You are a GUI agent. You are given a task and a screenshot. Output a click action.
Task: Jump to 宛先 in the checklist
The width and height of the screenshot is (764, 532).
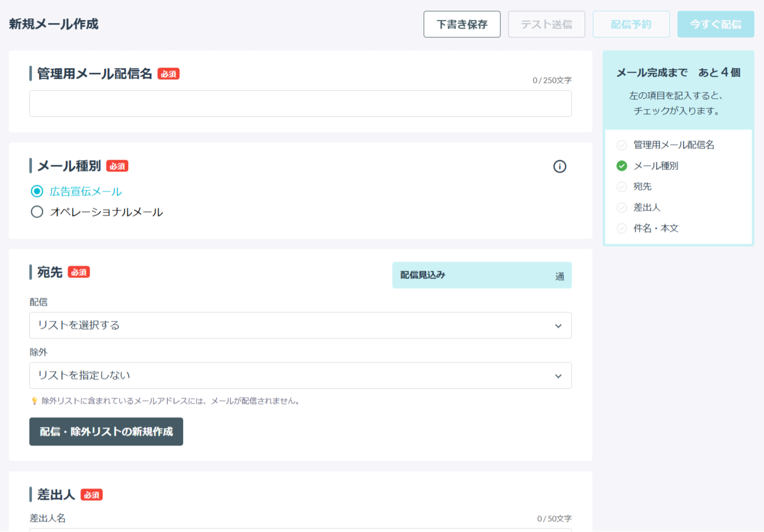click(x=642, y=187)
